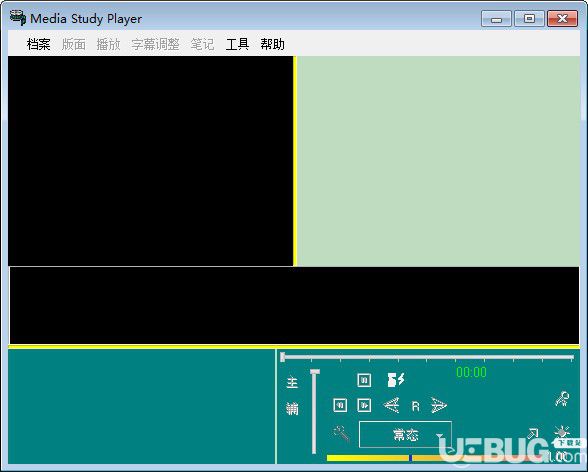The height and width of the screenshot is (472, 588).
Task: Click the key icon at panel right
Action: click(x=562, y=399)
